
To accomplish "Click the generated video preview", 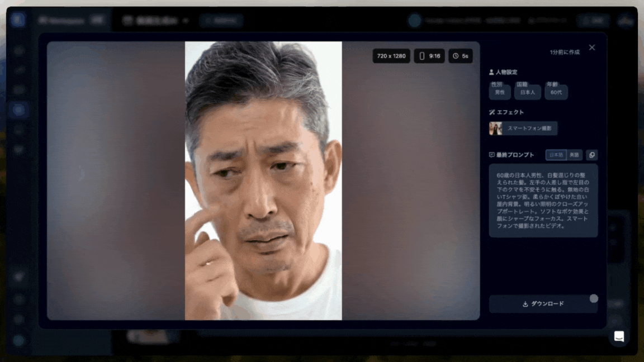I will (263, 180).
